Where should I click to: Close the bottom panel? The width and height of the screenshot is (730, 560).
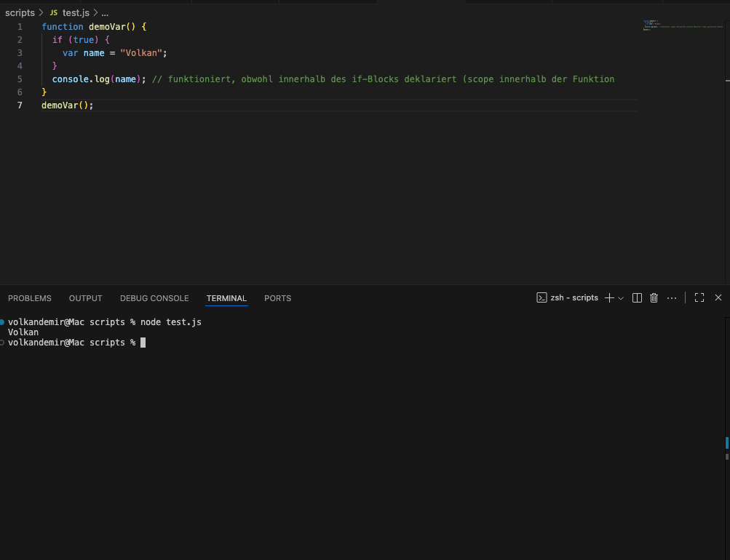(718, 297)
